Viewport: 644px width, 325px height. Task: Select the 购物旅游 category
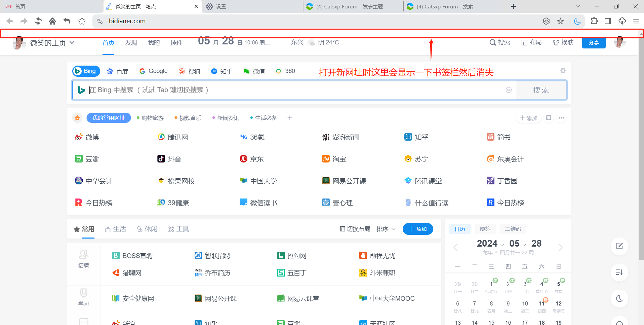pyautogui.click(x=150, y=118)
